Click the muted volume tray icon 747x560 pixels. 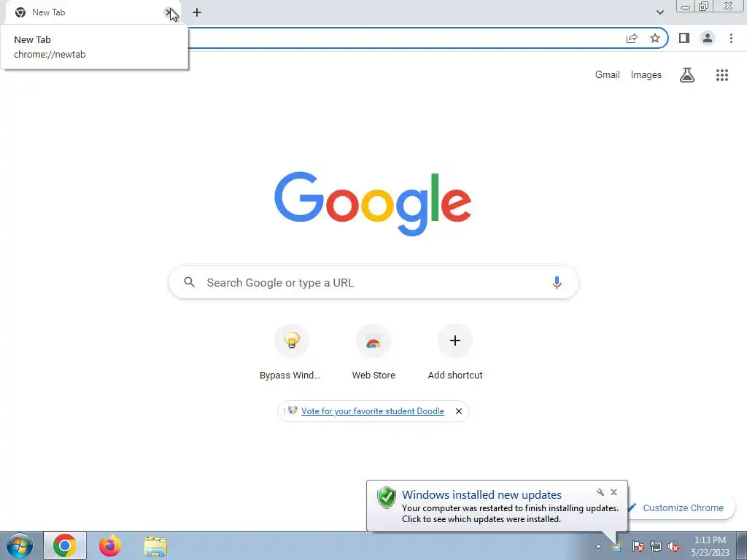[673, 546]
